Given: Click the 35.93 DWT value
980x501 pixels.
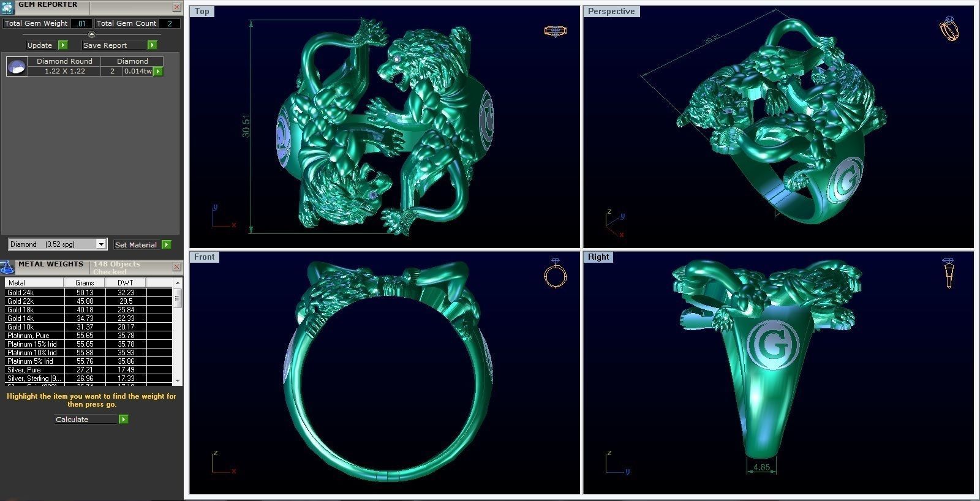Looking at the screenshot, I should point(126,353).
